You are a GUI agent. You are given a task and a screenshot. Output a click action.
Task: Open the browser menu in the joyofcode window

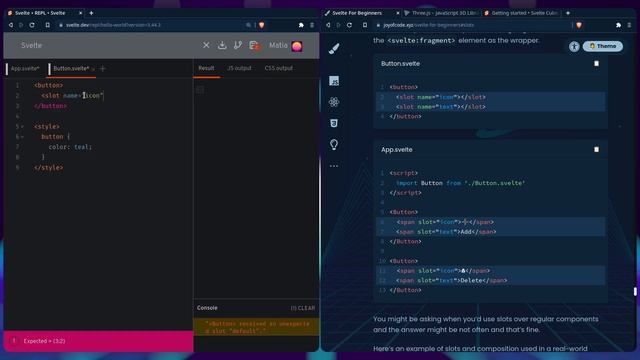pyautogui.click(x=629, y=25)
